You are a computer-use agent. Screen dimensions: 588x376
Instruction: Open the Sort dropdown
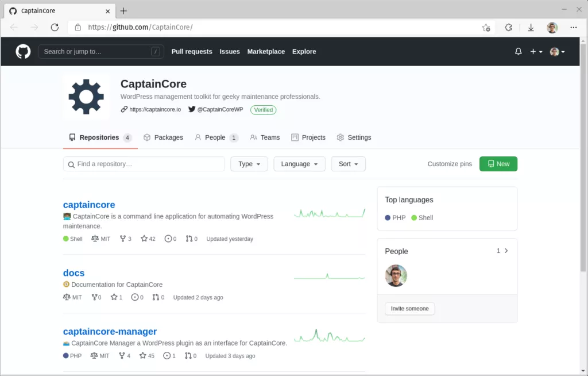pyautogui.click(x=348, y=164)
